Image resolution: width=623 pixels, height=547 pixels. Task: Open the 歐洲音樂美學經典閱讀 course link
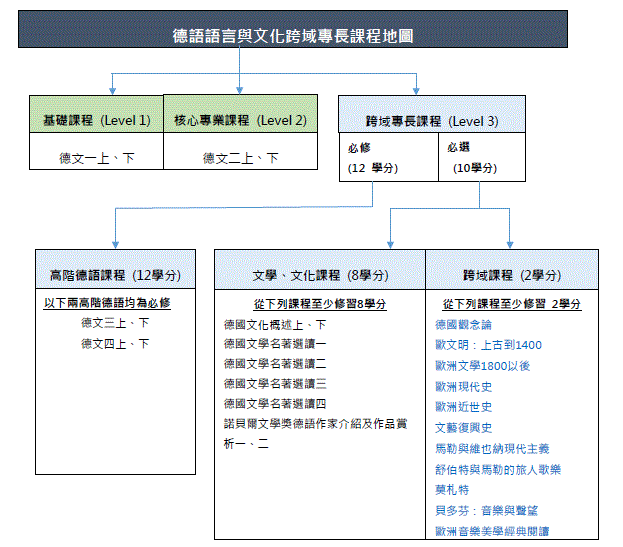492,531
